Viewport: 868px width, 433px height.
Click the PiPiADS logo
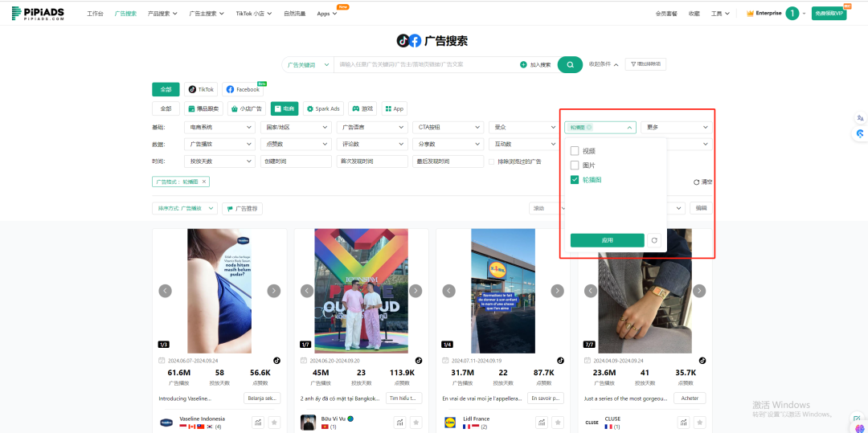coord(39,14)
